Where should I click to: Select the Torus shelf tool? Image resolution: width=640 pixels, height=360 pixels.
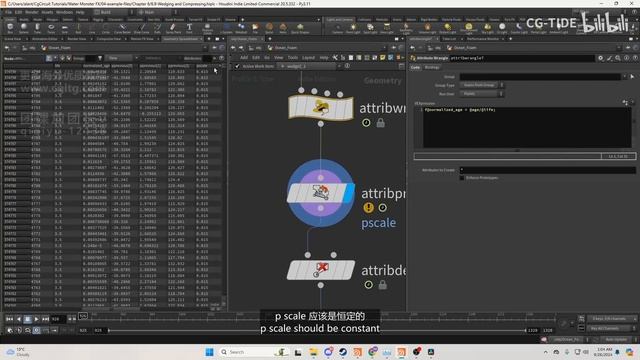click(51, 28)
